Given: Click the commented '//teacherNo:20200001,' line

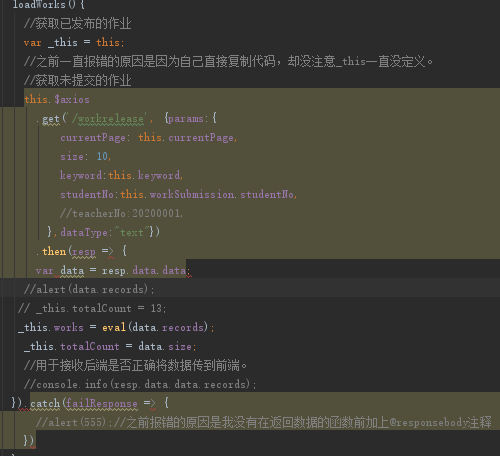Looking at the screenshot, I should click(121, 213).
